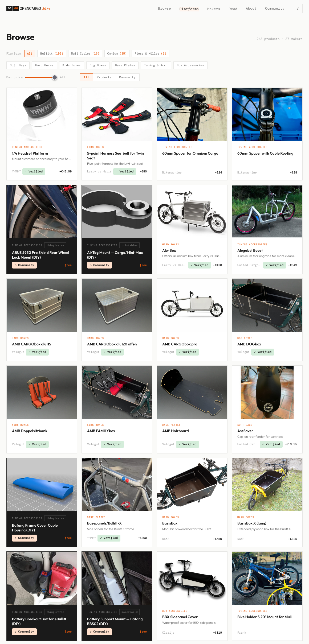Viewport: 309px width, 644px height.
Task: Open the BasisBox X (lang) product title
Action: coord(252,523)
